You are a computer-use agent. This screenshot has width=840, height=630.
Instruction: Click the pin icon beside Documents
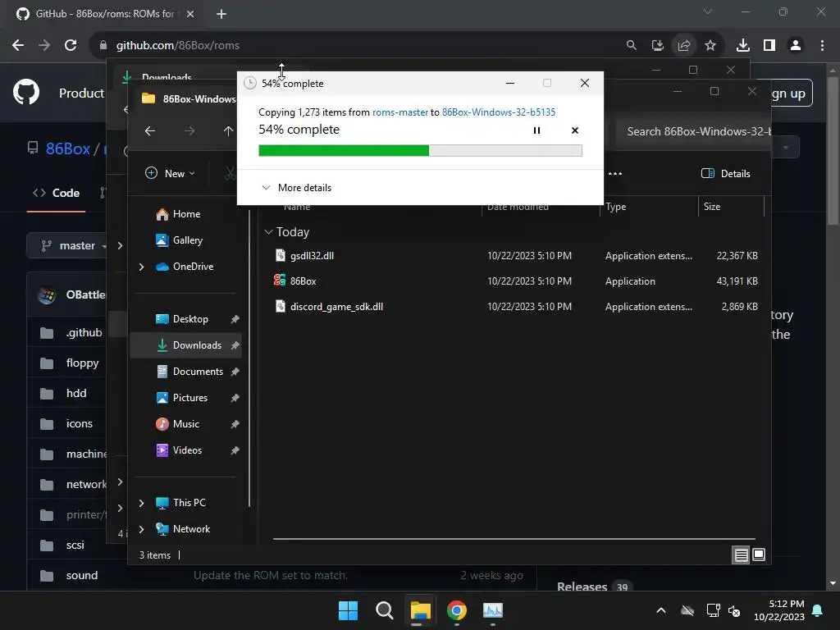(235, 372)
